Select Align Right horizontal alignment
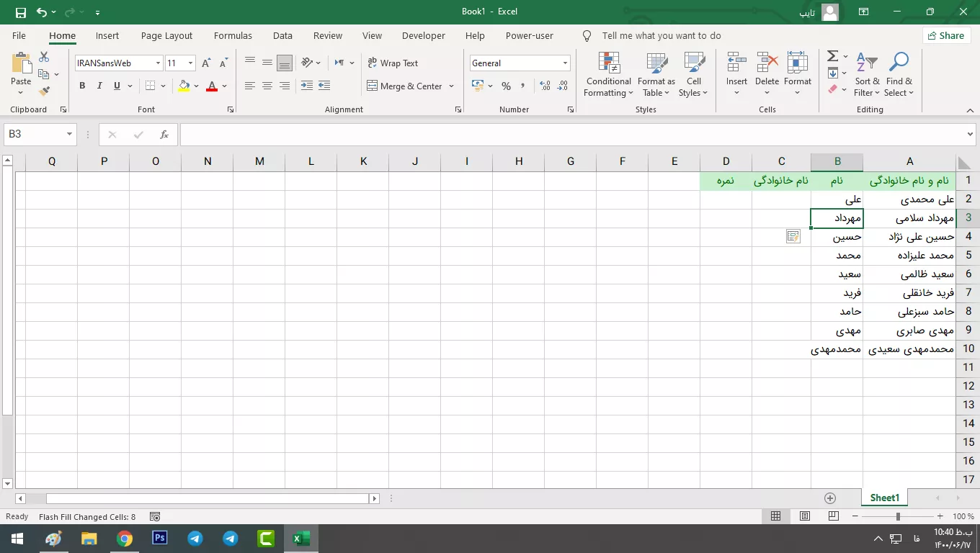The width and height of the screenshot is (980, 553). pyautogui.click(x=285, y=86)
